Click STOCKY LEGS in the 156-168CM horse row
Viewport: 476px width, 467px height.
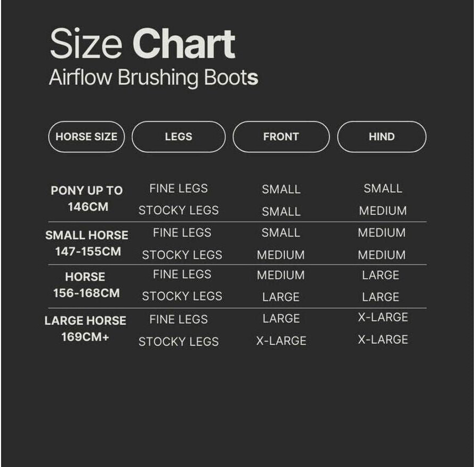coord(182,296)
